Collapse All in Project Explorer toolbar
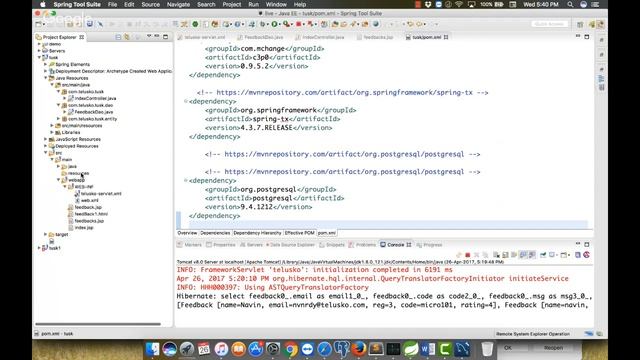 point(118,37)
